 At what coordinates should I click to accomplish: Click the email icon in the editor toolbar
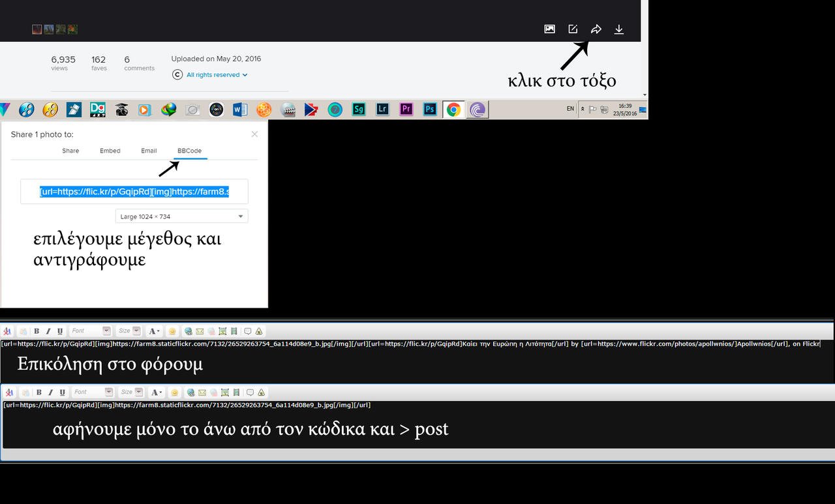[x=199, y=331]
